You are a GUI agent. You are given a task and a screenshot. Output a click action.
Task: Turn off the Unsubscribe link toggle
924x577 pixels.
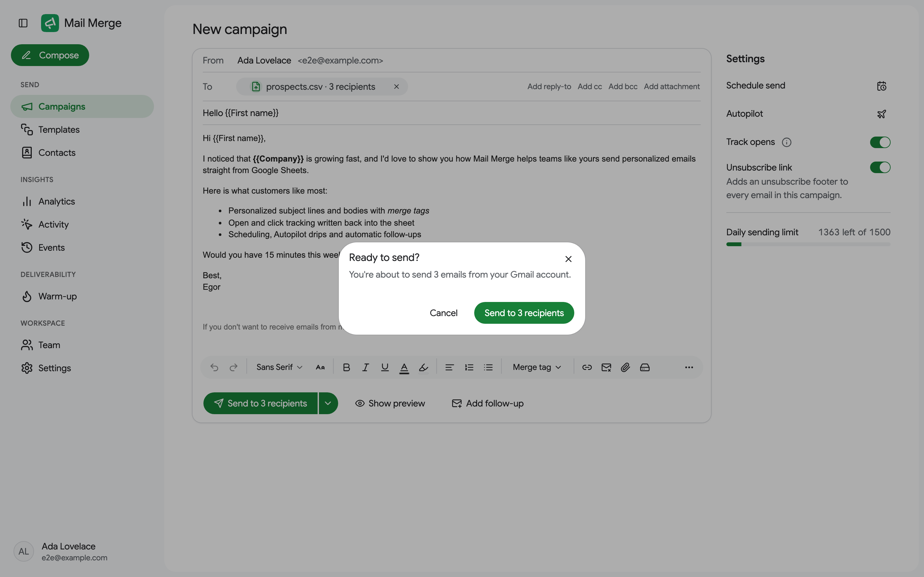pyautogui.click(x=880, y=168)
